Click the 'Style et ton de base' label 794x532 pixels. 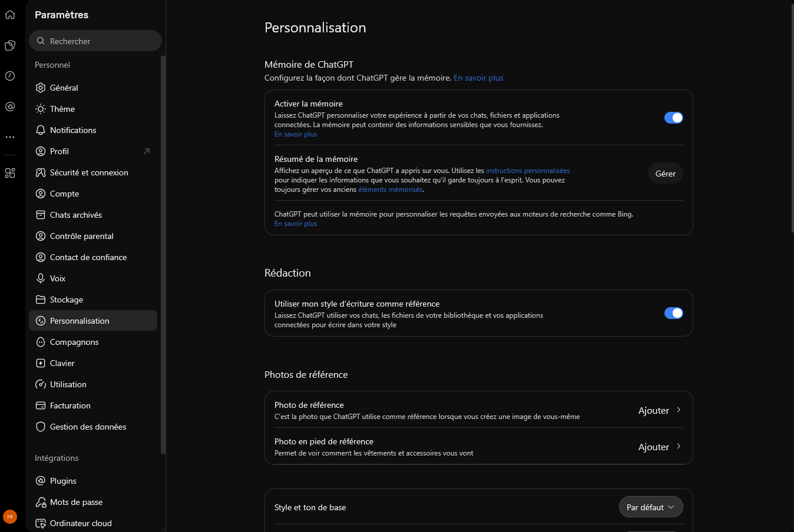point(310,507)
